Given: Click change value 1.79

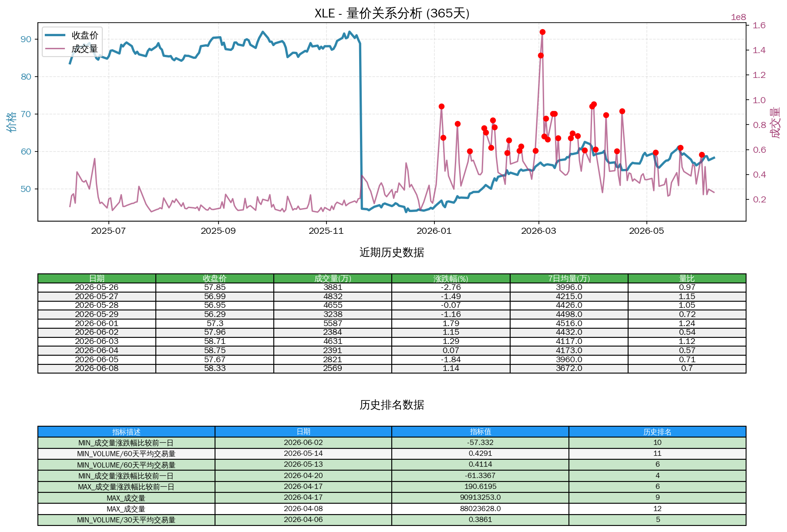Looking at the screenshot, I should (x=451, y=323).
